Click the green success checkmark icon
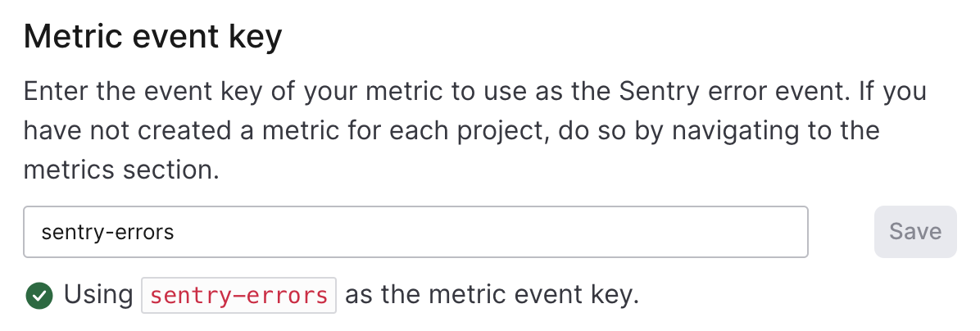The width and height of the screenshot is (980, 331). 39,295
